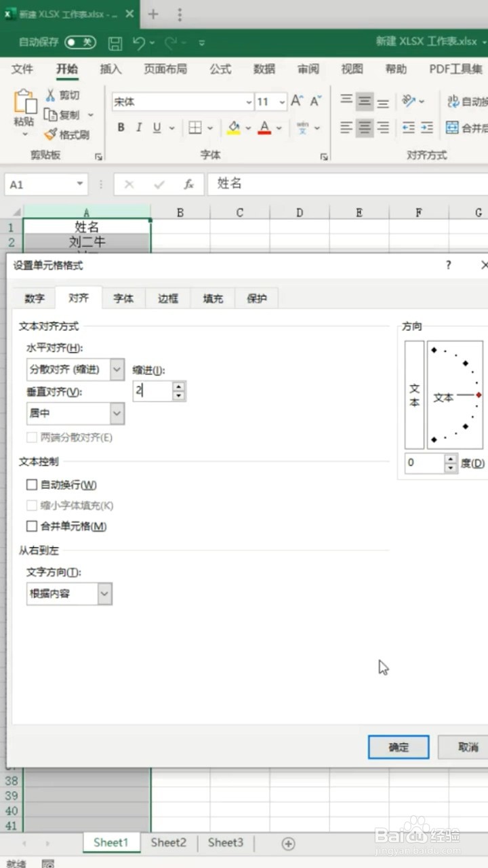The height and width of the screenshot is (868, 488).
Task: Switch to the 数据 ribbon tab
Action: [264, 69]
